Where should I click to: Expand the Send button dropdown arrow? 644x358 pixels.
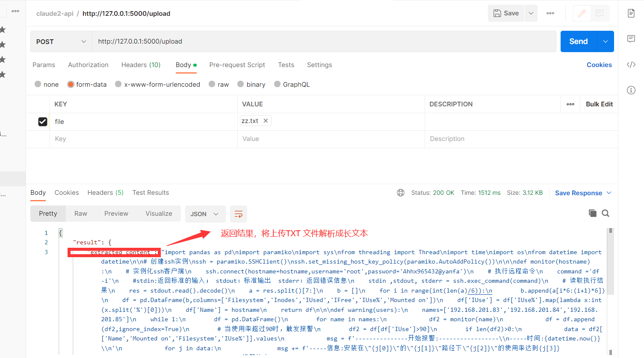point(606,41)
